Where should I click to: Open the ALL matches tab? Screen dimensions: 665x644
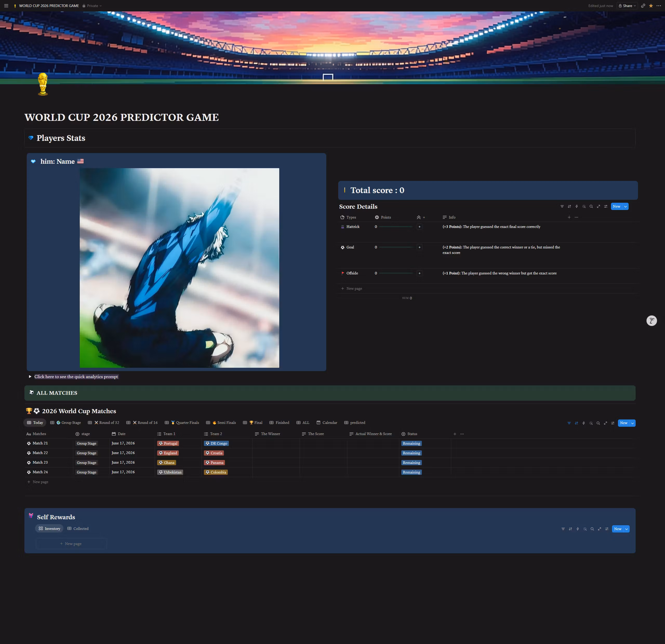(303, 423)
